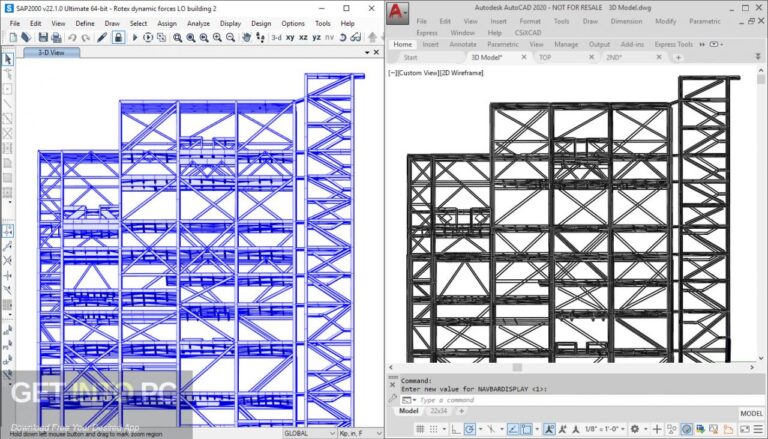This screenshot has height=439, width=768.
Task: Toggle Snap mode dotted grid icon
Action: tap(433, 429)
